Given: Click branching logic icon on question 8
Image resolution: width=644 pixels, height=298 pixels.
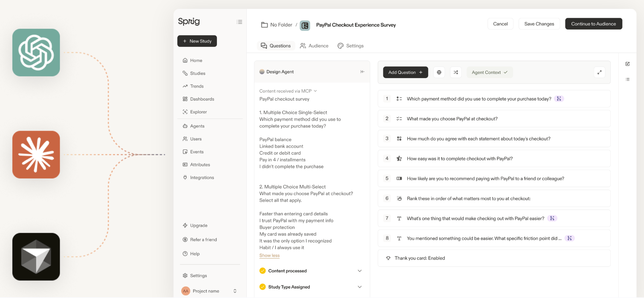Looking at the screenshot, I should point(570,238).
